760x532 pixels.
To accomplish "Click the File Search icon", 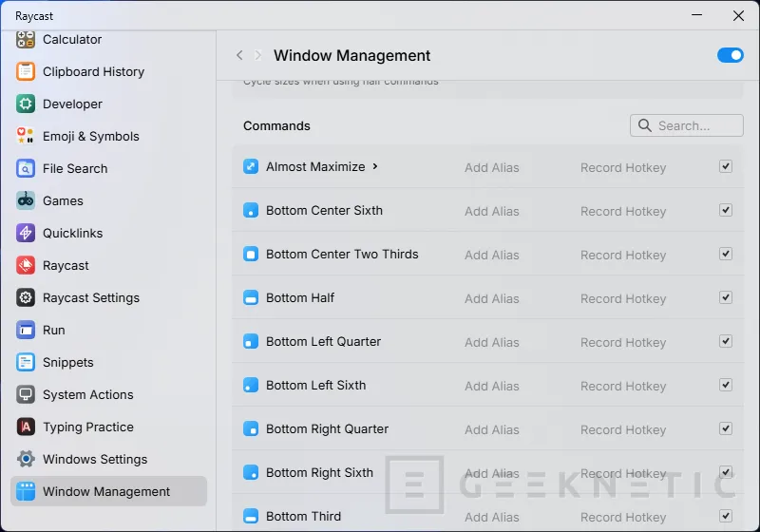I will pyautogui.click(x=26, y=168).
